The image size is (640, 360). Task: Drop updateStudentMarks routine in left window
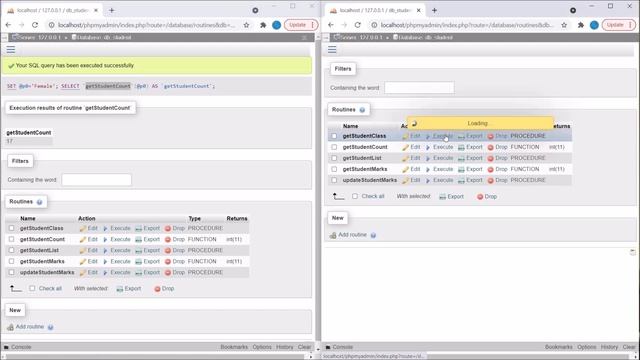coord(175,272)
